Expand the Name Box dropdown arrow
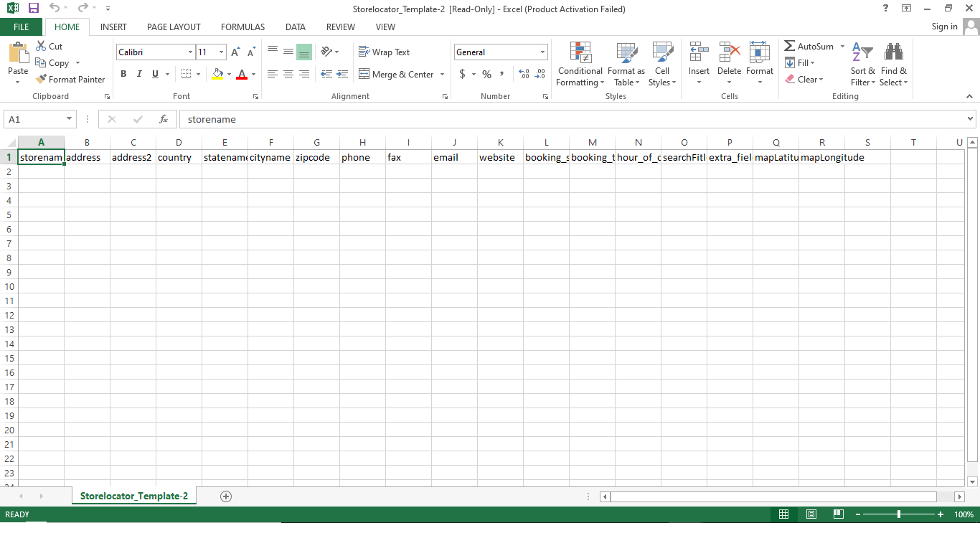Screen dimensions: 980x551 tap(69, 119)
